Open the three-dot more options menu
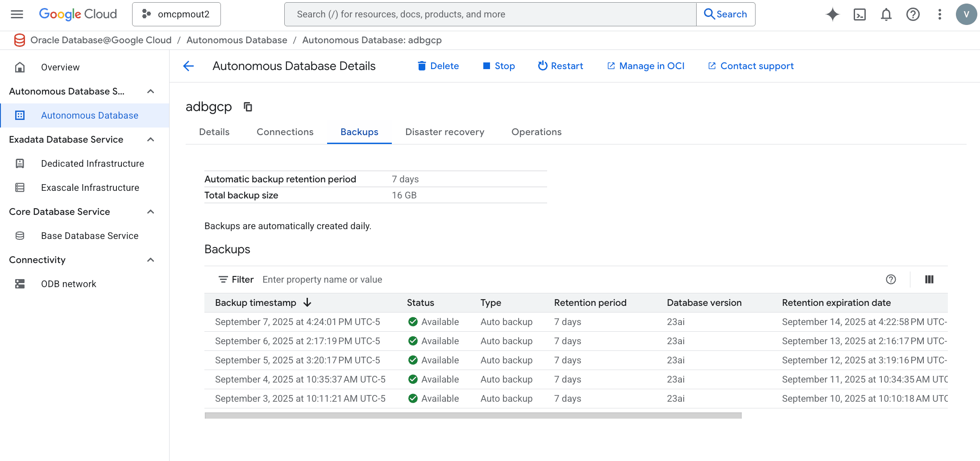The width and height of the screenshot is (980, 461). click(x=939, y=14)
